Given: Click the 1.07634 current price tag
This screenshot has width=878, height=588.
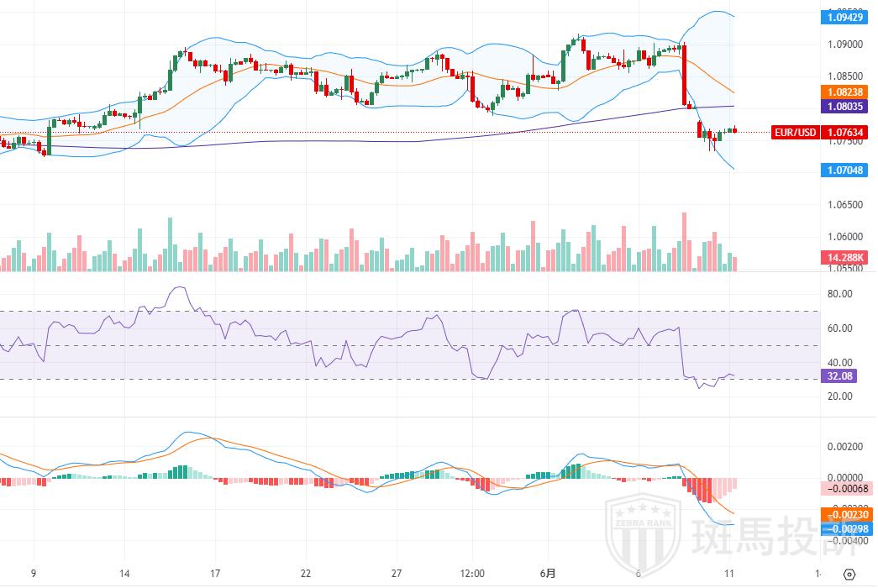Looking at the screenshot, I should tap(848, 133).
